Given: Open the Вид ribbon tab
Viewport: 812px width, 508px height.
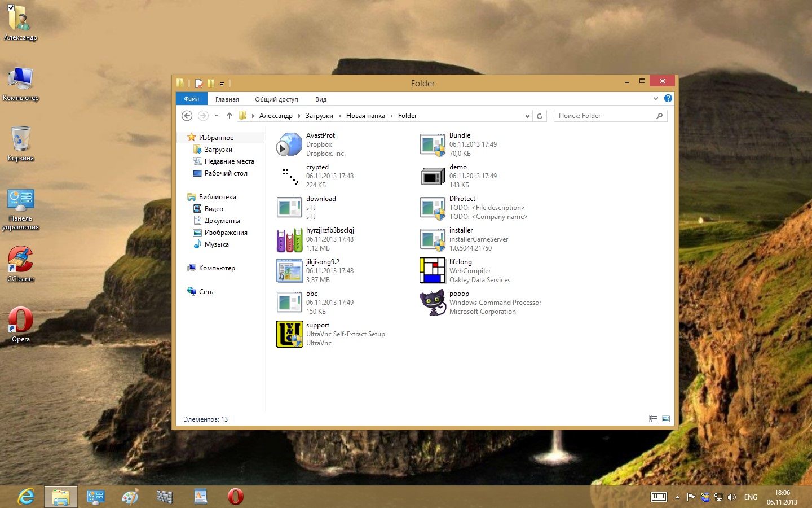Looking at the screenshot, I should [321, 99].
